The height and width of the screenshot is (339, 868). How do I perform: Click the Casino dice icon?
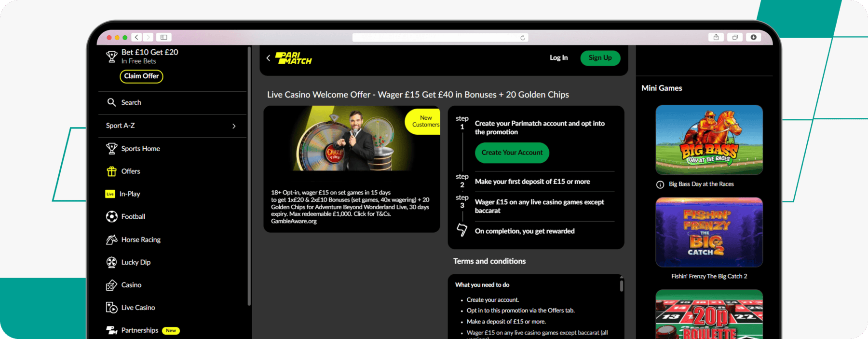click(x=111, y=285)
